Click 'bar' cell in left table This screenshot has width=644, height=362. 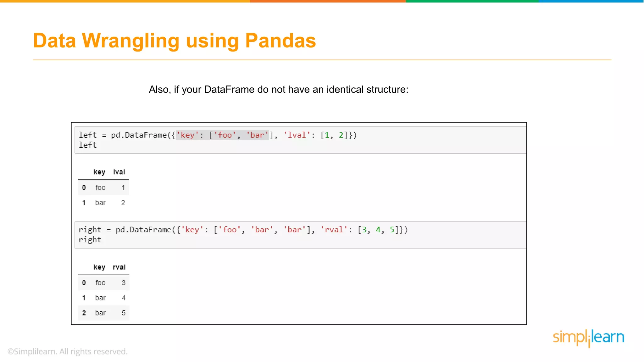pos(100,203)
